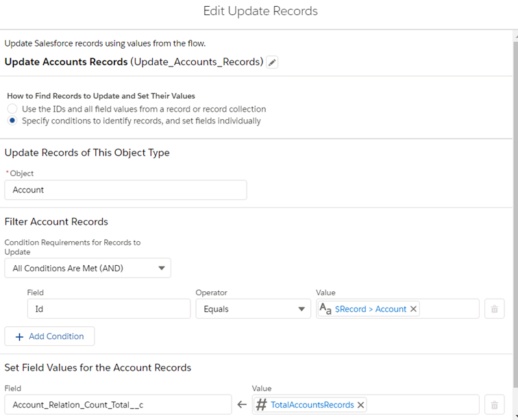Select 'Use the IDs and all field values' option
This screenshot has height=420, width=518.
pos(12,109)
